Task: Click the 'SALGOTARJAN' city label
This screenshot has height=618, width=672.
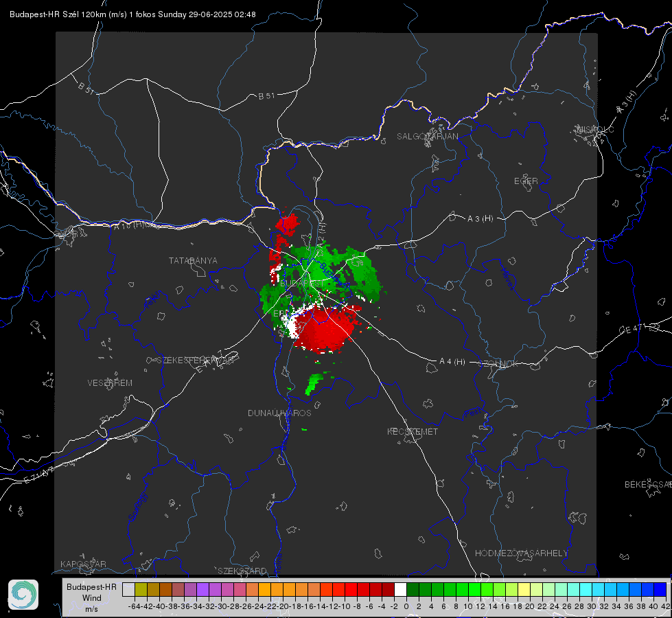Action: click(x=427, y=137)
